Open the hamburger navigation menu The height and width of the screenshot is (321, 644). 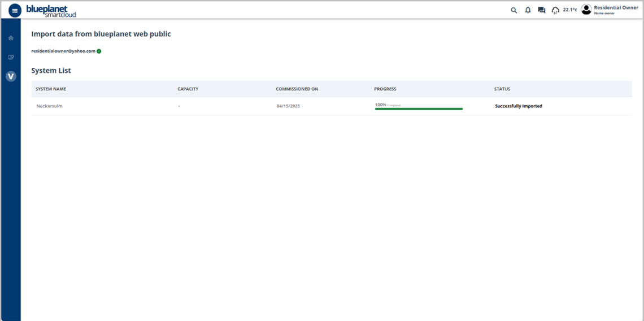pos(15,10)
